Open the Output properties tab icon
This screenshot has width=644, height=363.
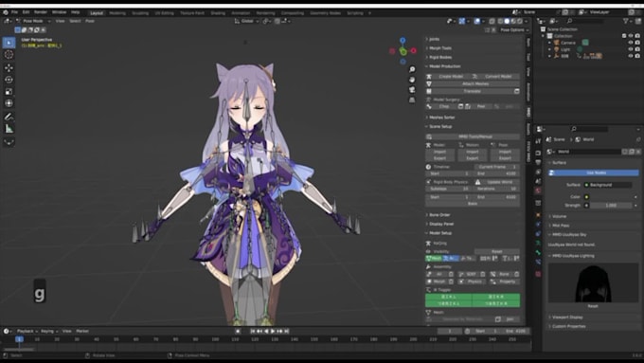pyautogui.click(x=538, y=162)
